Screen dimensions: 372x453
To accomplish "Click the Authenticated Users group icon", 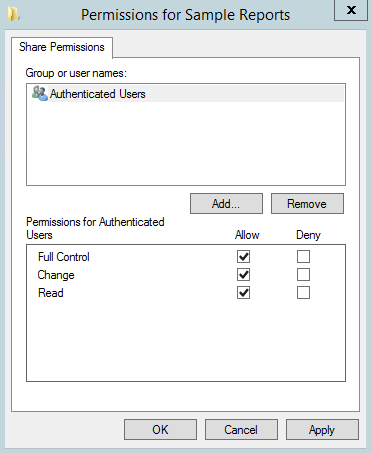I will click(x=40, y=94).
